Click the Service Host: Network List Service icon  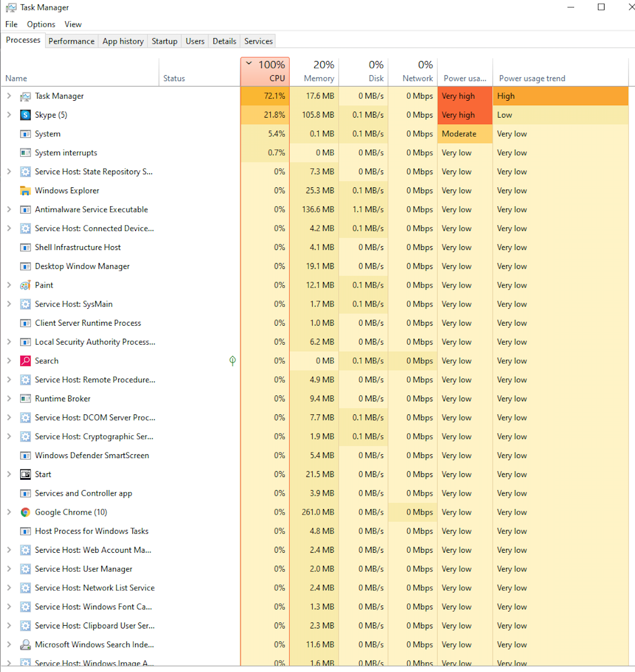click(x=25, y=588)
